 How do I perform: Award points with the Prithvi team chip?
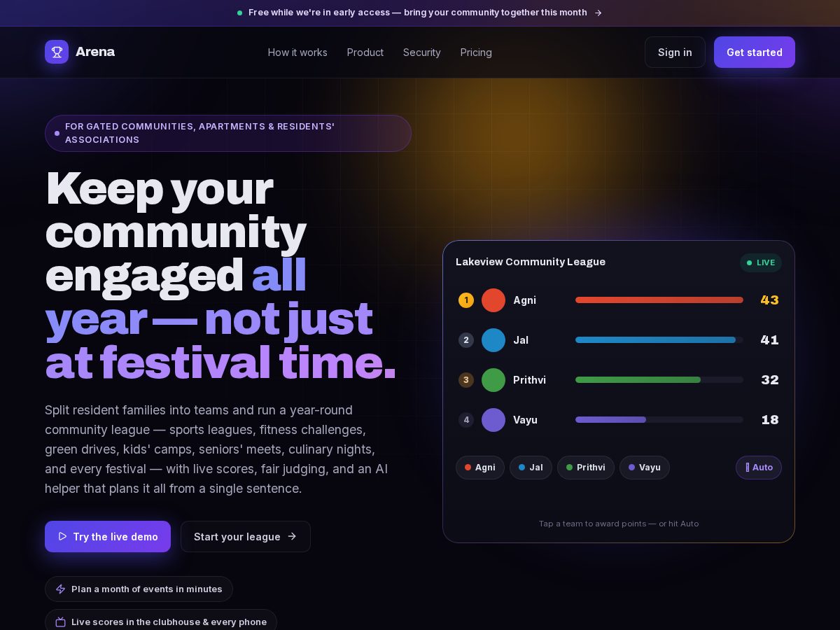[x=586, y=468]
